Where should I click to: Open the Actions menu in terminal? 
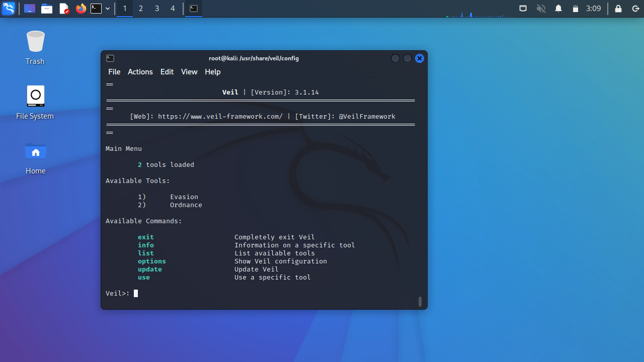[x=140, y=72]
